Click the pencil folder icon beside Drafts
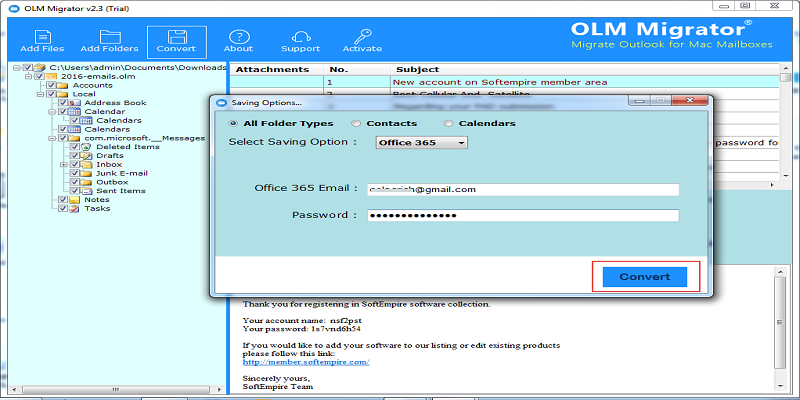Screen dimensions: 800x400 pyautogui.click(x=87, y=156)
